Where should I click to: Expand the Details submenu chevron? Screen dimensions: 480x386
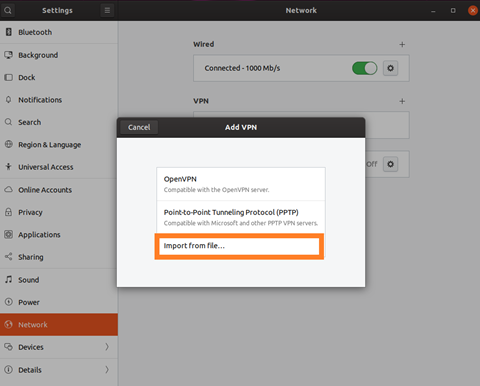coord(107,369)
